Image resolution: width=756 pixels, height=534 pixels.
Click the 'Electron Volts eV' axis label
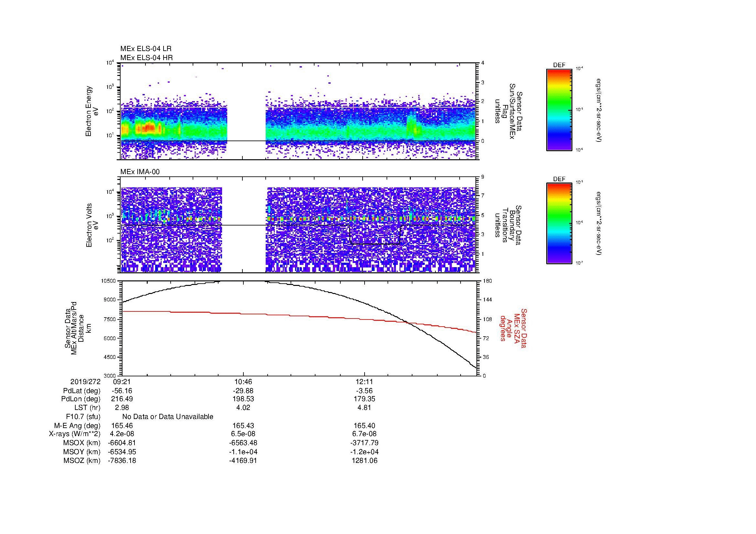[x=92, y=225]
